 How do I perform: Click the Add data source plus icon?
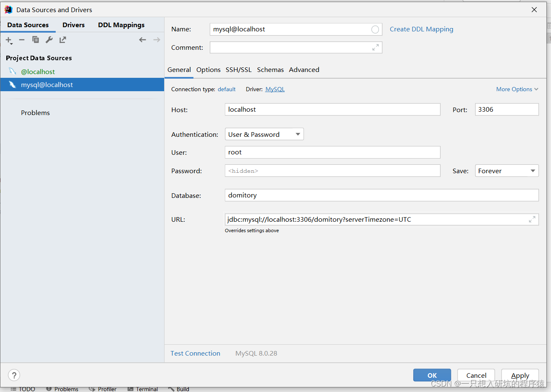click(9, 40)
